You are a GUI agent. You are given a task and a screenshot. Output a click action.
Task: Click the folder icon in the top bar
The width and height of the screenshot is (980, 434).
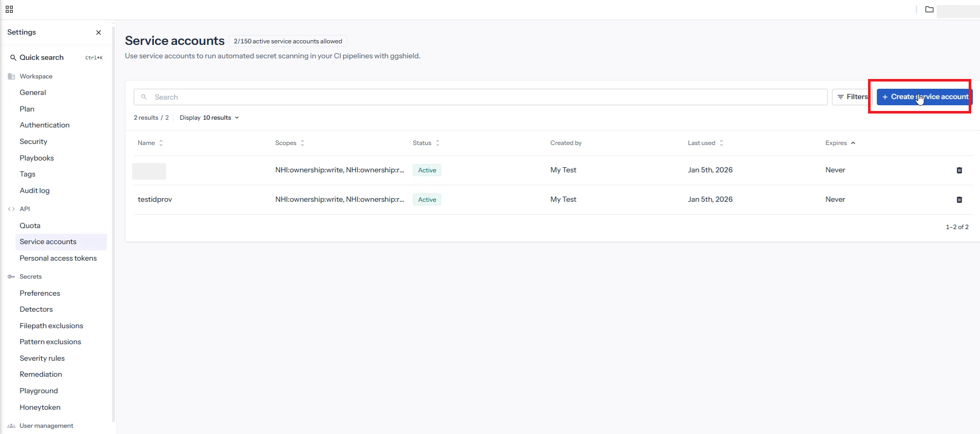click(x=929, y=9)
